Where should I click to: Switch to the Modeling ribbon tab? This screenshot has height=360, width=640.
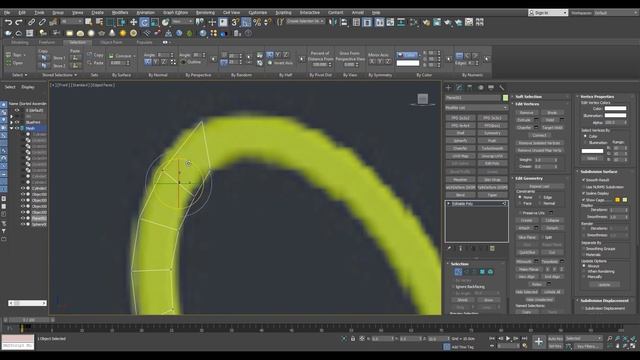19,42
